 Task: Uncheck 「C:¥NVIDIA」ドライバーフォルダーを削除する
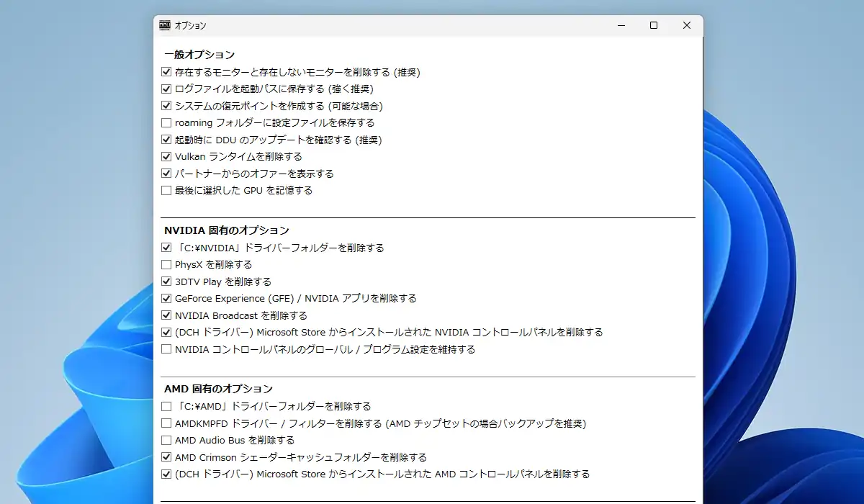[x=167, y=248]
